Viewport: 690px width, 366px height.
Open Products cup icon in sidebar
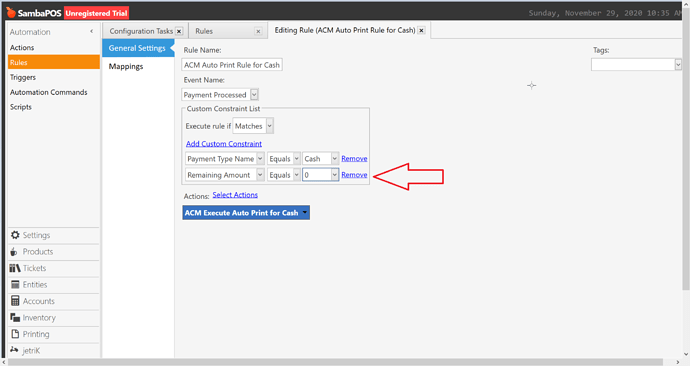14,252
